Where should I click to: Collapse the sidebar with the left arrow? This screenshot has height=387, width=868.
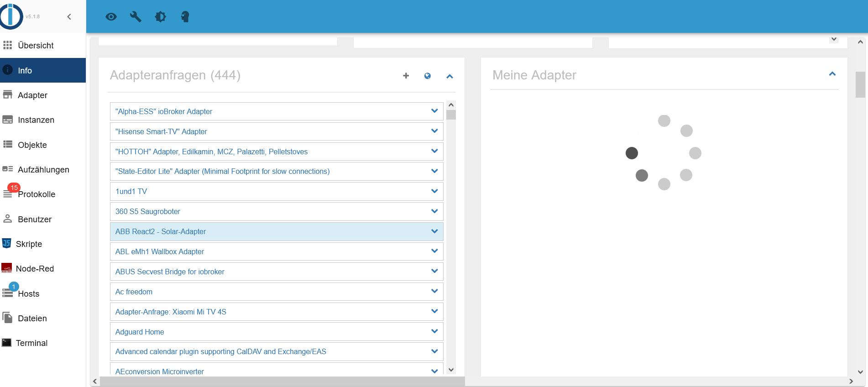(69, 17)
